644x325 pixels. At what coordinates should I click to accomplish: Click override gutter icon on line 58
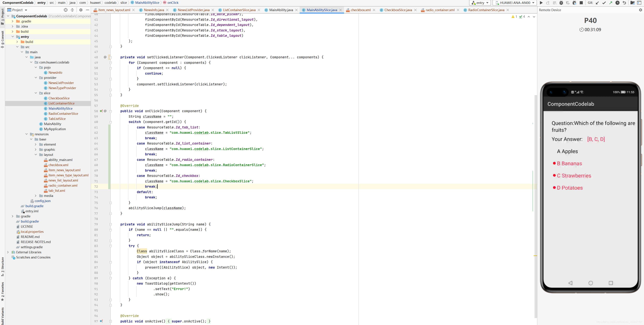tap(102, 111)
